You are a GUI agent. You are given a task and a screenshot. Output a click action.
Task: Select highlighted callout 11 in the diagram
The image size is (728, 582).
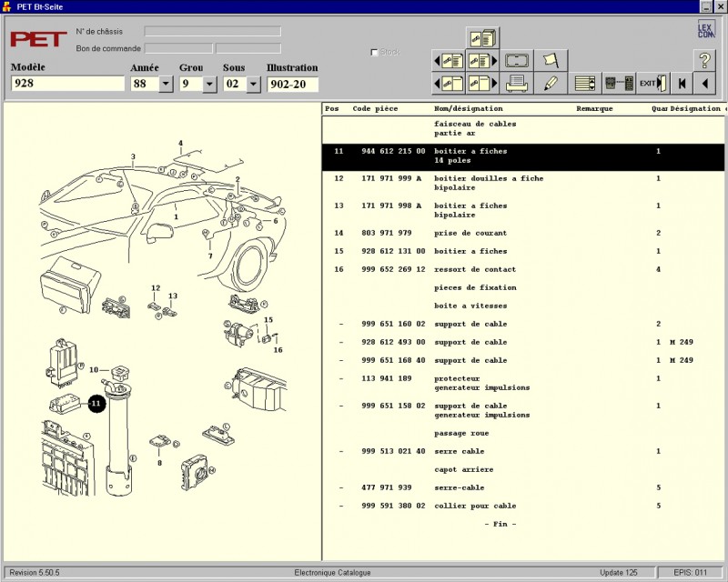[x=96, y=404]
